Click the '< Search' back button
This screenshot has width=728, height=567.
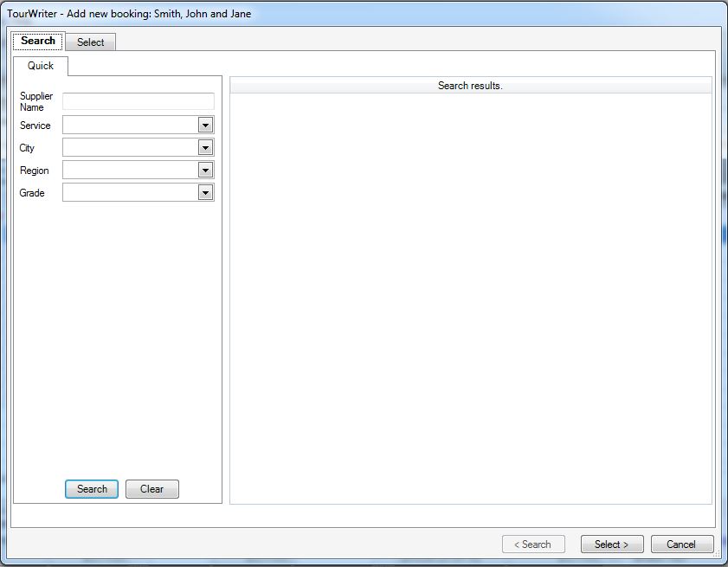533,544
